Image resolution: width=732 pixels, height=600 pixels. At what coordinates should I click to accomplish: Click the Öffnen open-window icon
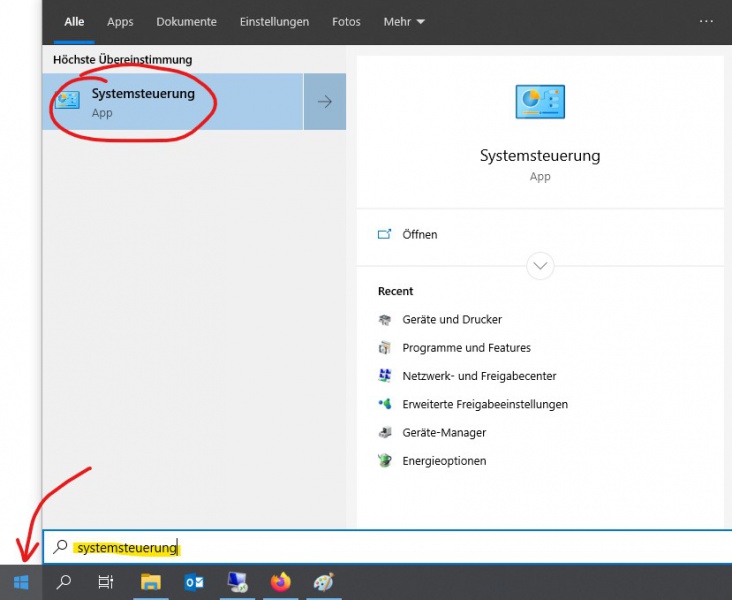pyautogui.click(x=384, y=234)
